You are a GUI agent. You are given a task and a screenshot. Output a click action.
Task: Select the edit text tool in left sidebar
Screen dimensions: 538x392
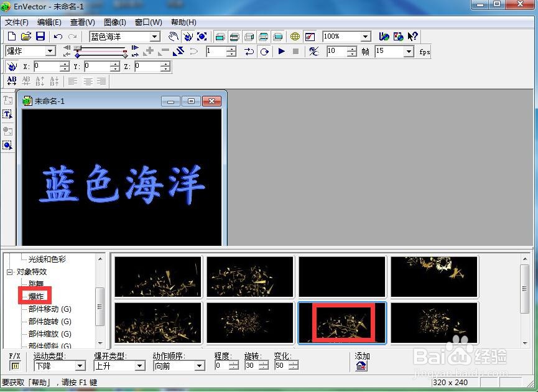pyautogui.click(x=7, y=114)
